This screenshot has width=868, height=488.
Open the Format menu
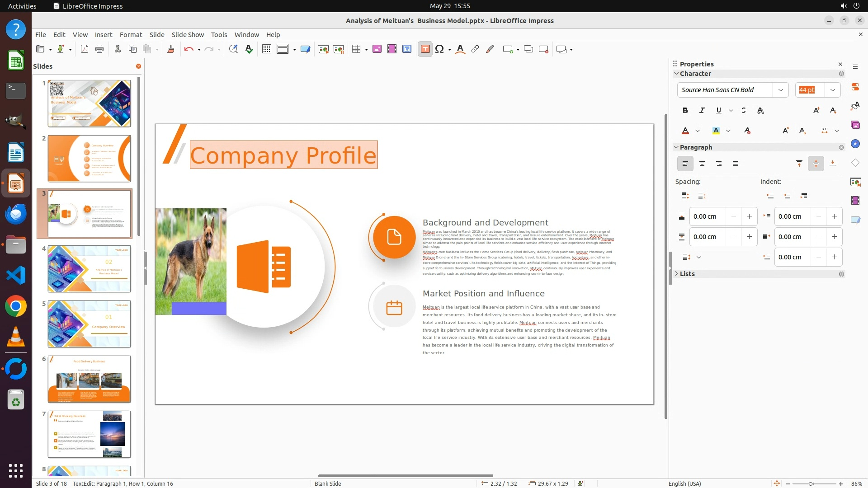pyautogui.click(x=131, y=34)
